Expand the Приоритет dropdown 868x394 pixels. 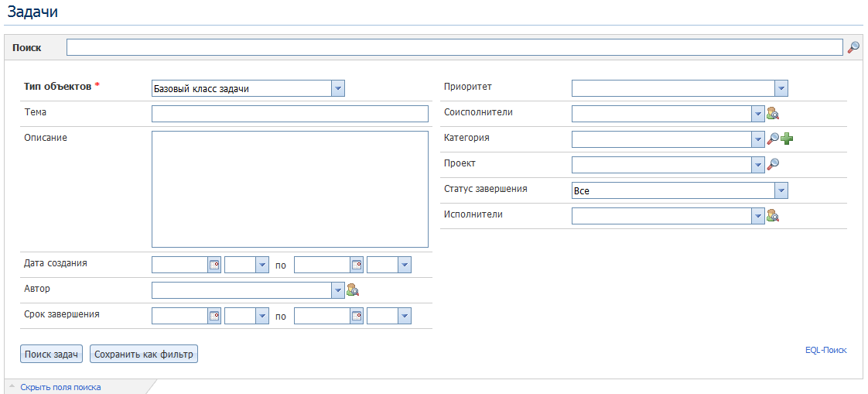click(x=781, y=89)
